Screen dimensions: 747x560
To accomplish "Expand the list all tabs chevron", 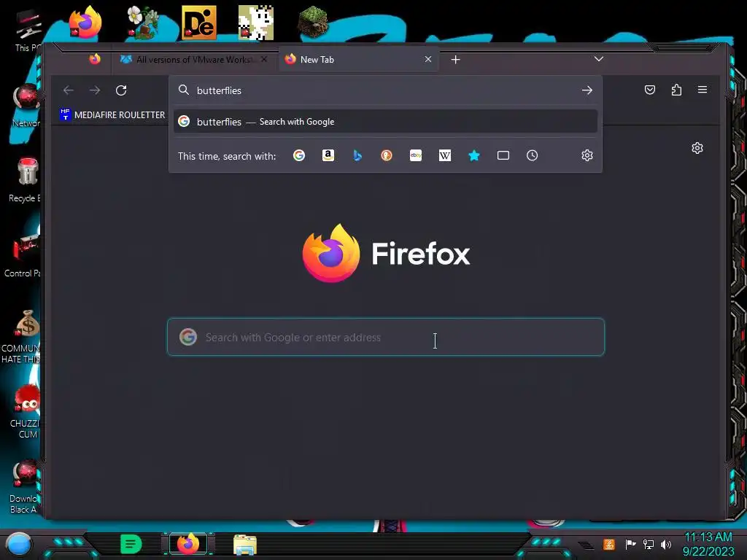I will (x=599, y=59).
